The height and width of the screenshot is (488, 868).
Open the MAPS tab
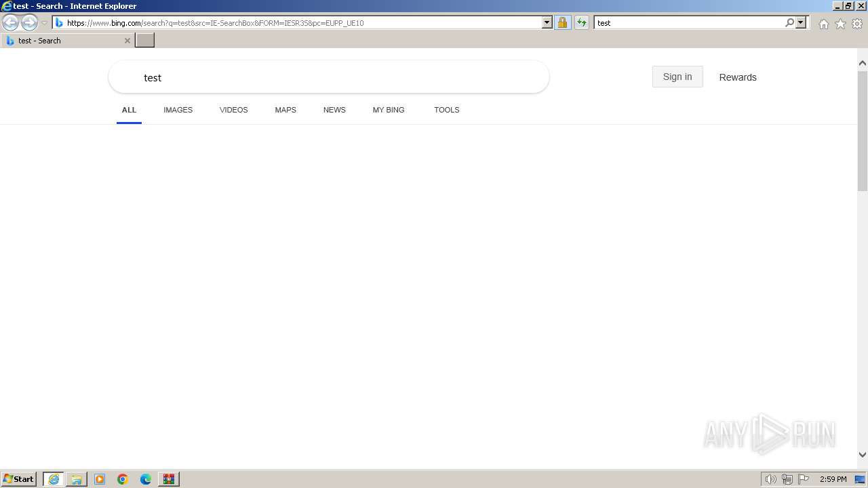click(x=285, y=110)
